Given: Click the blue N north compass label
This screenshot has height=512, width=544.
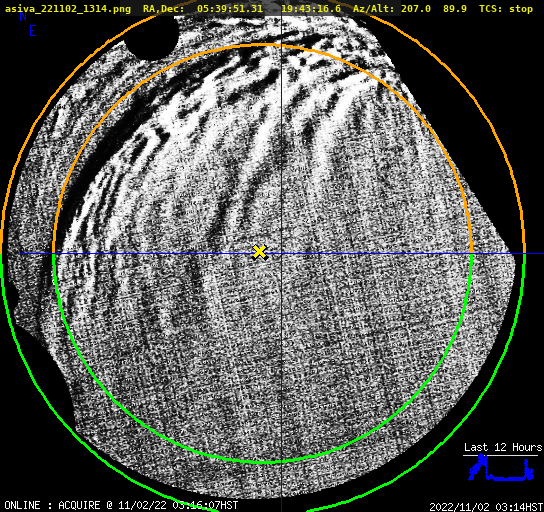Looking at the screenshot, I should (x=23, y=17).
